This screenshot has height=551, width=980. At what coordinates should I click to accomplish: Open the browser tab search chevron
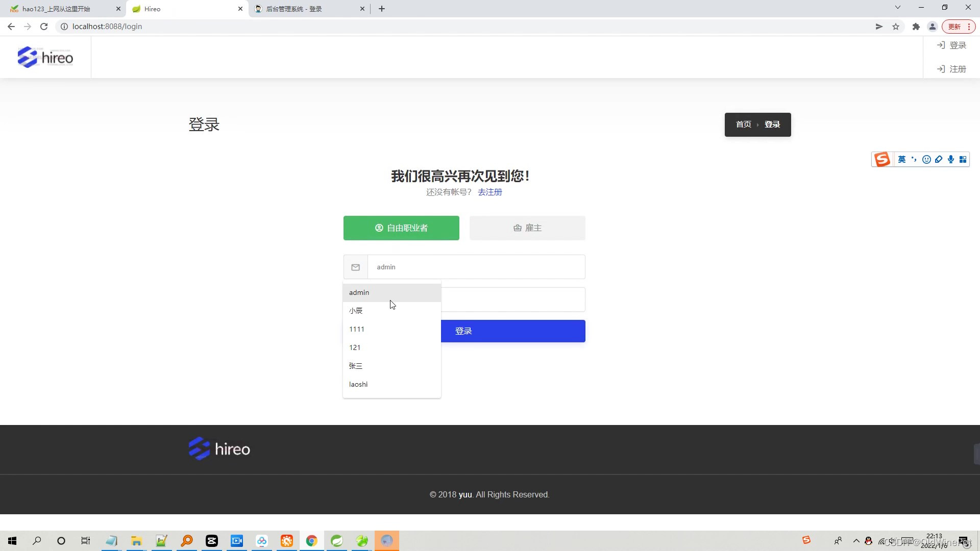[897, 7]
